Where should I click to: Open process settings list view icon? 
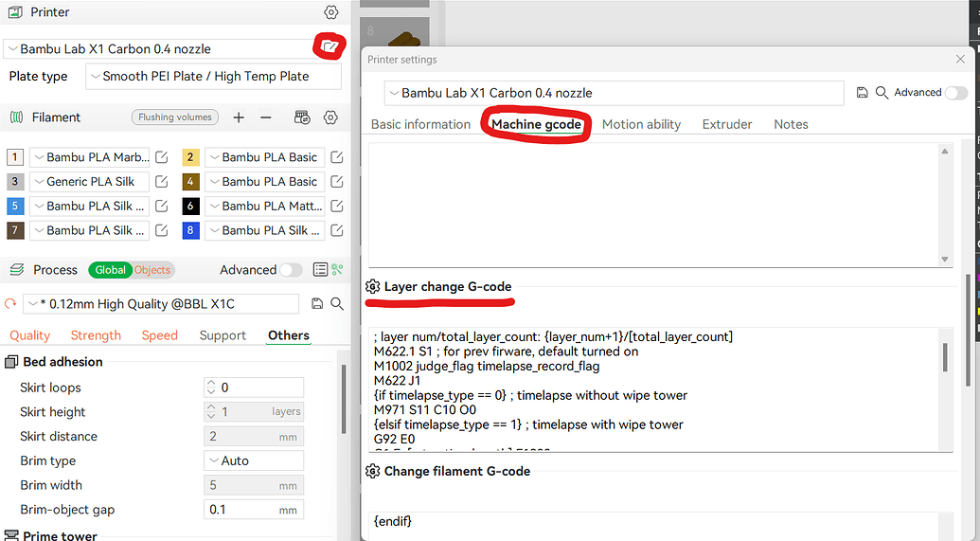tap(320, 270)
